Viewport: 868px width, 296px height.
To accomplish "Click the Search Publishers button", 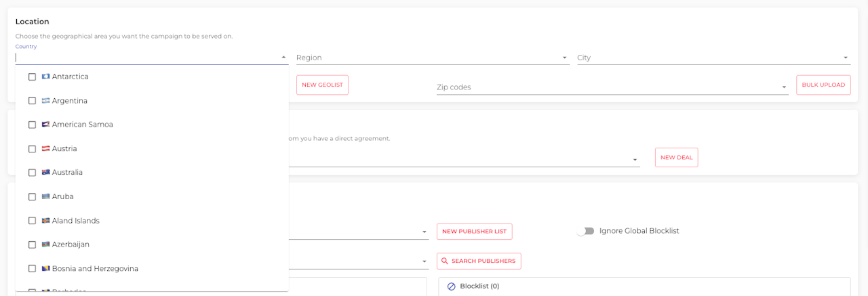I will pos(479,261).
